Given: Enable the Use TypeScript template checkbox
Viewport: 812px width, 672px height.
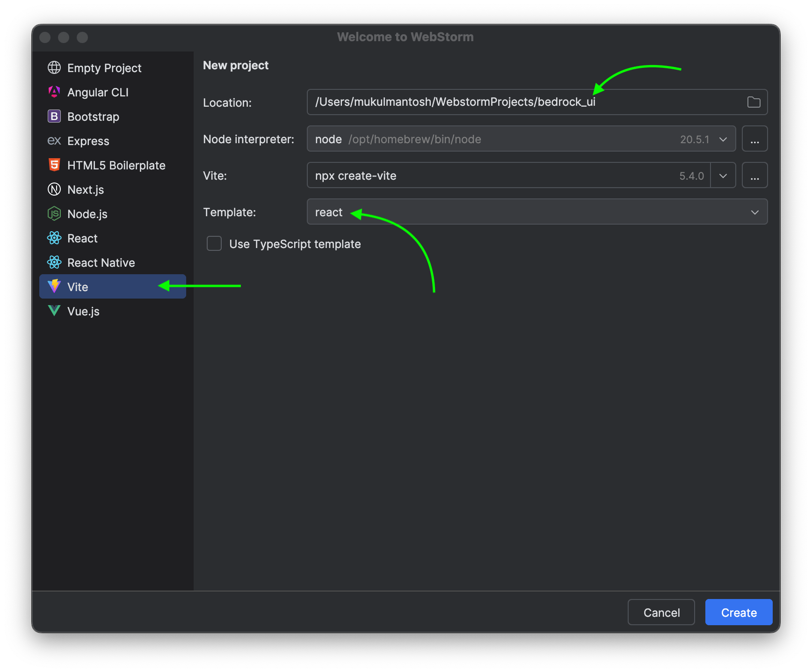Looking at the screenshot, I should (x=214, y=243).
